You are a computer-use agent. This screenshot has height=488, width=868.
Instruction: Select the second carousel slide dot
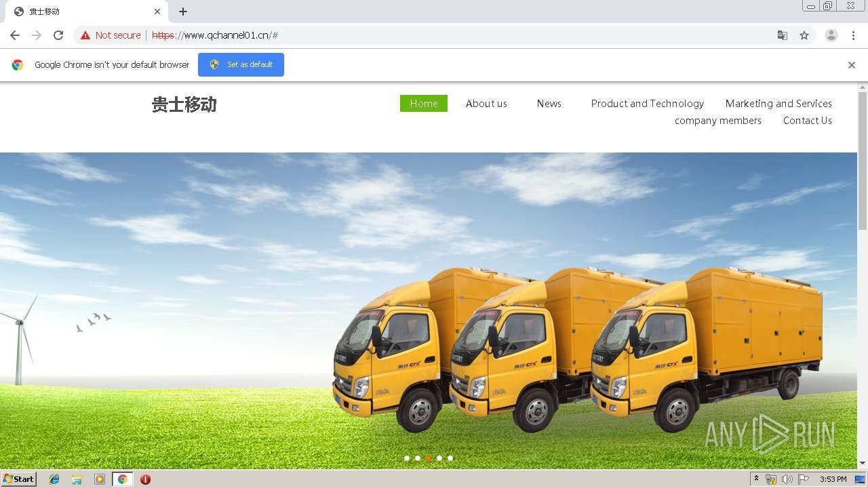(418, 458)
